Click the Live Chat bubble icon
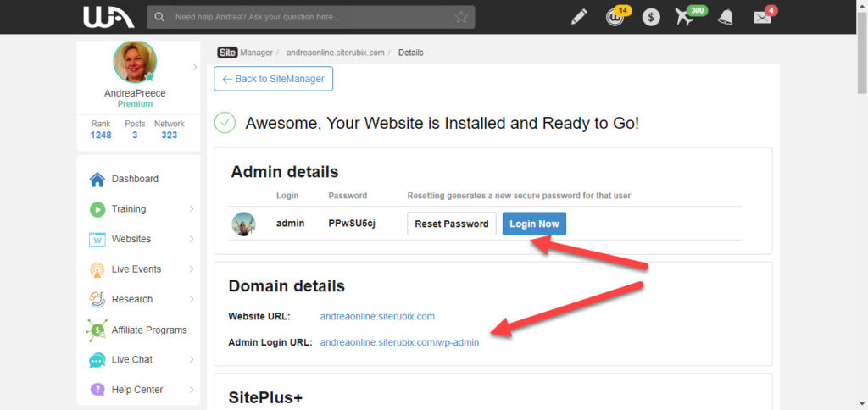The width and height of the screenshot is (868, 410). click(x=97, y=360)
